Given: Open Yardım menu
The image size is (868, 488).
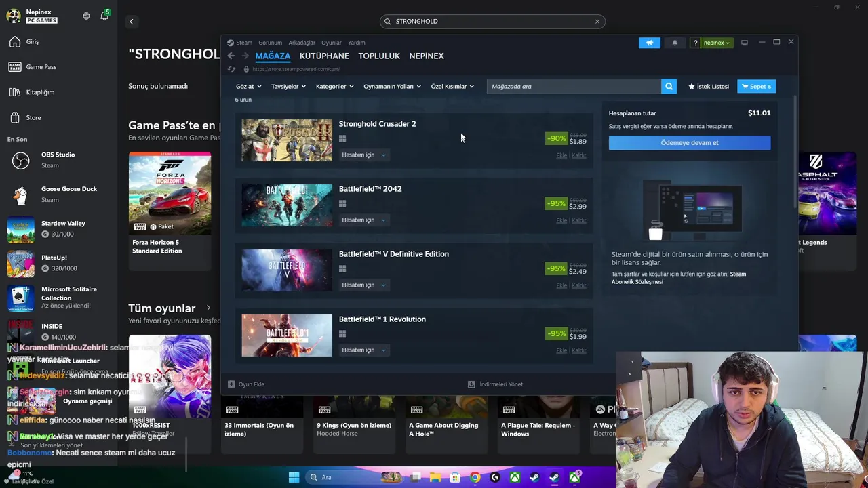Looking at the screenshot, I should (x=357, y=43).
